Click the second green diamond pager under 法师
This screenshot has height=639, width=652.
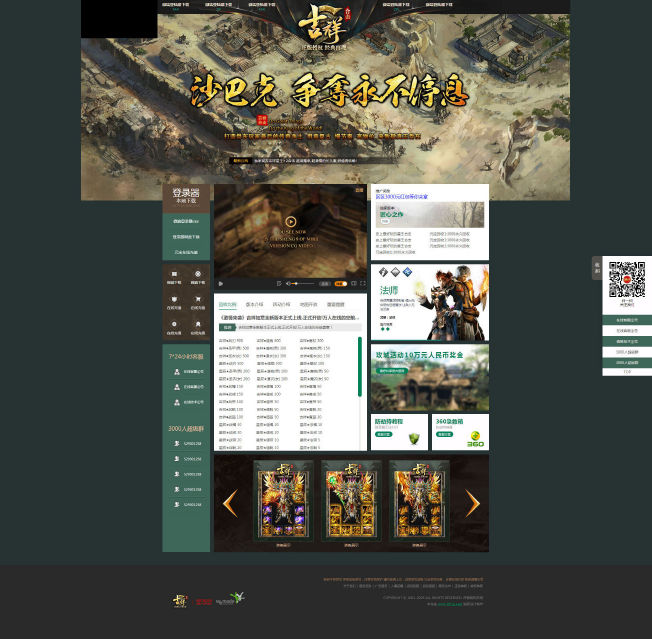tap(388, 329)
